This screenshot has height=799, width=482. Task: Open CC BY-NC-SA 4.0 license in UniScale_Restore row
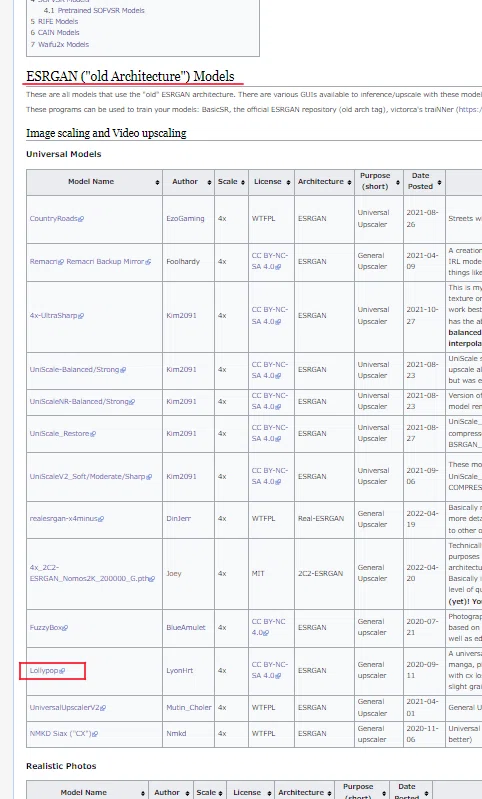pos(270,433)
